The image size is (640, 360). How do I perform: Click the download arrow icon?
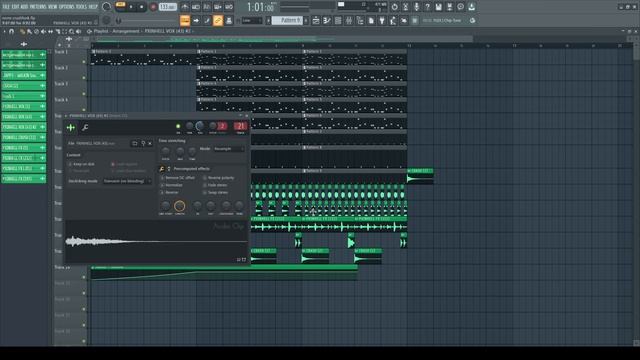tap(471, 7)
